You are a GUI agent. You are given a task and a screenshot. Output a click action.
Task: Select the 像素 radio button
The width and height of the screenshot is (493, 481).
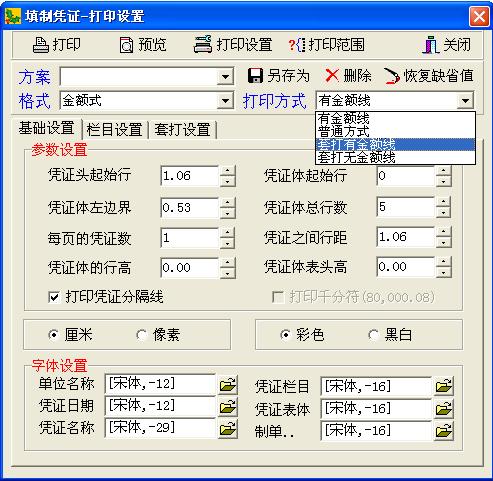tap(142, 334)
